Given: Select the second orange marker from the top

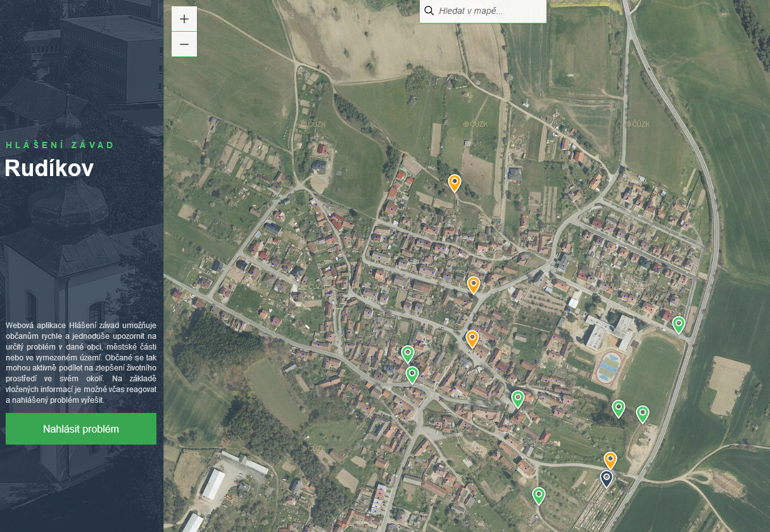Looking at the screenshot, I should pyautogui.click(x=473, y=285).
